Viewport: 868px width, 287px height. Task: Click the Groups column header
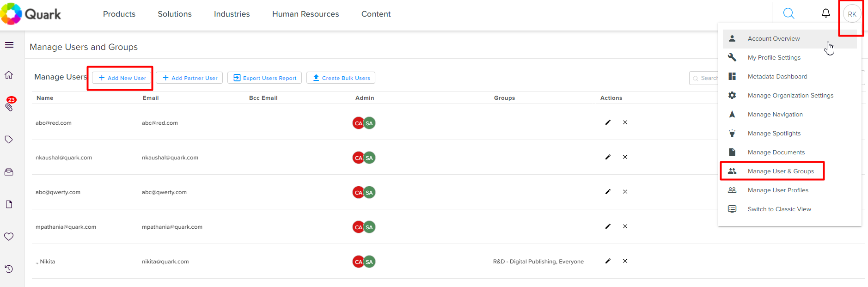pyautogui.click(x=504, y=98)
